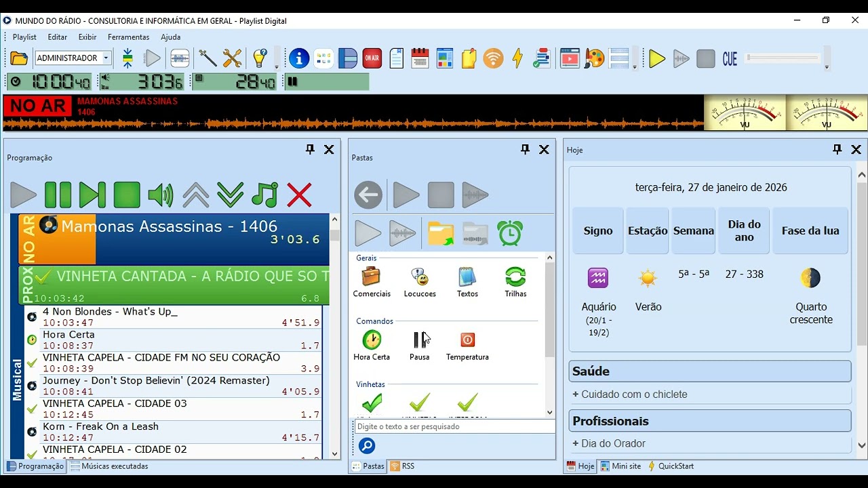The height and width of the screenshot is (488, 868).
Task: Click the back arrow in Pastas panel
Action: coord(368,195)
